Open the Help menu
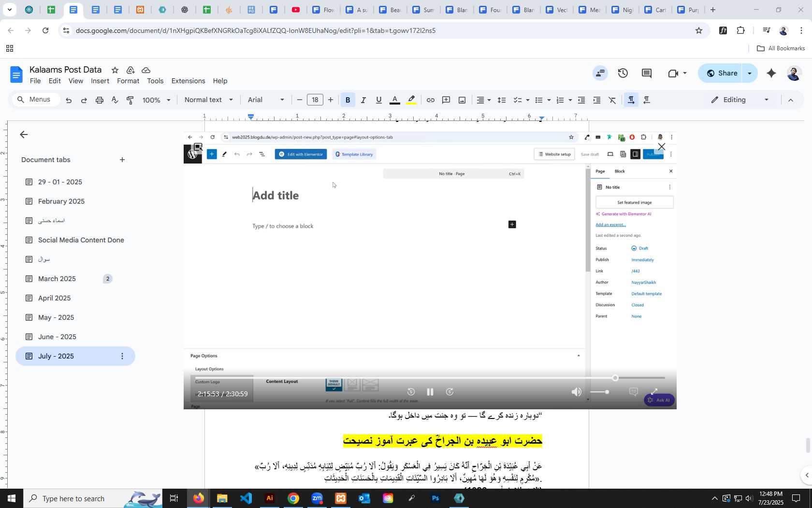The width and height of the screenshot is (812, 508). 220,81
